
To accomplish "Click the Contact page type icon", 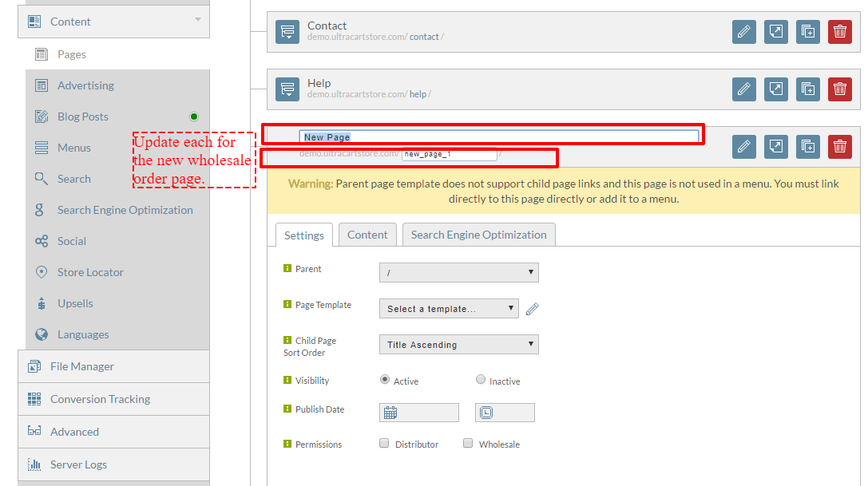I will coord(287,32).
